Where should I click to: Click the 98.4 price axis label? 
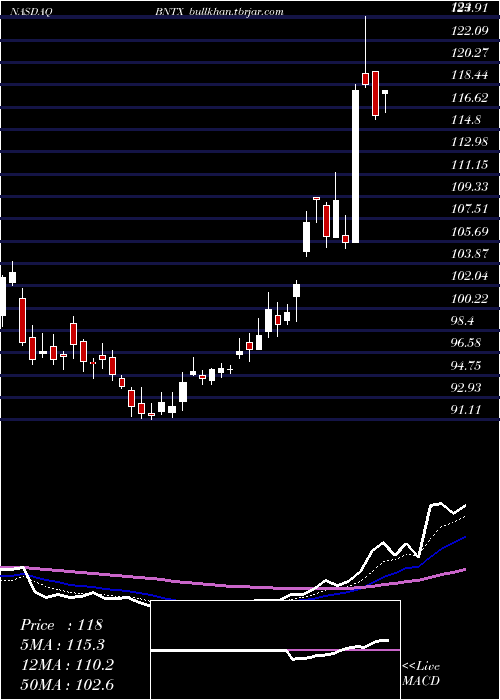pyautogui.click(x=461, y=321)
